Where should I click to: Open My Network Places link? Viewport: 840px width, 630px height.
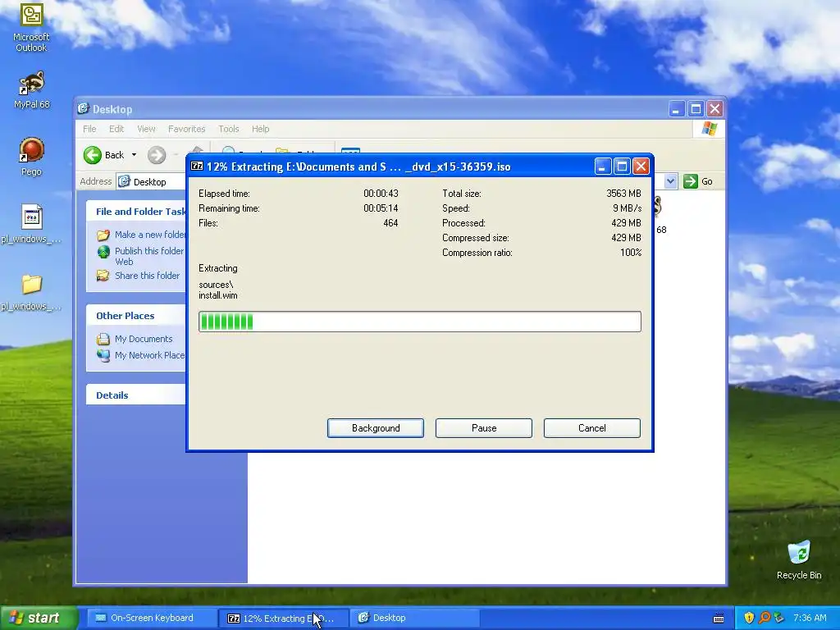pyautogui.click(x=150, y=354)
